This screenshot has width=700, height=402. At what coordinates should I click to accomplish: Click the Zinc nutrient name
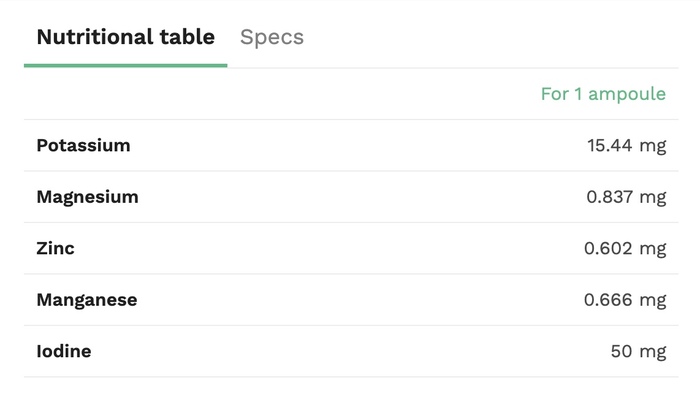tap(55, 248)
